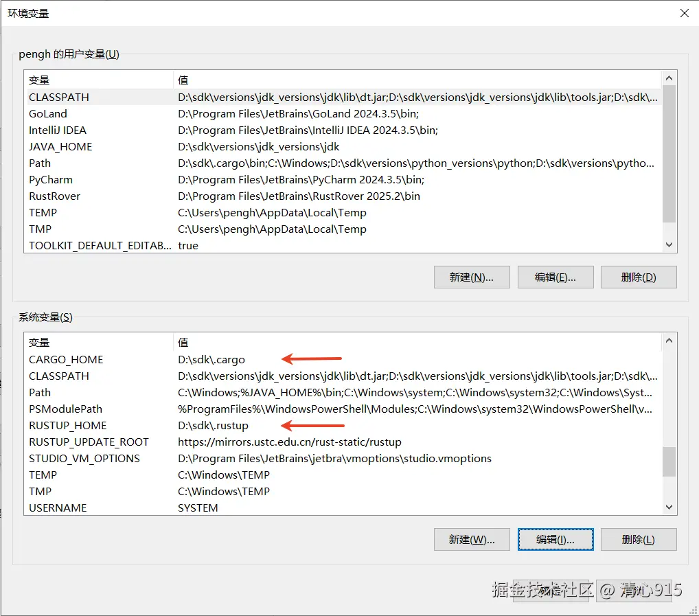699x616 pixels.
Task: Select the PSModulePath system variable row
Action: (65, 409)
